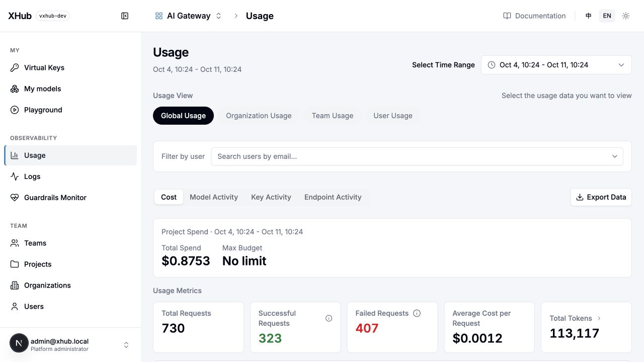
Task: Click the Failed Requests info icon
Action: pyautogui.click(x=417, y=313)
